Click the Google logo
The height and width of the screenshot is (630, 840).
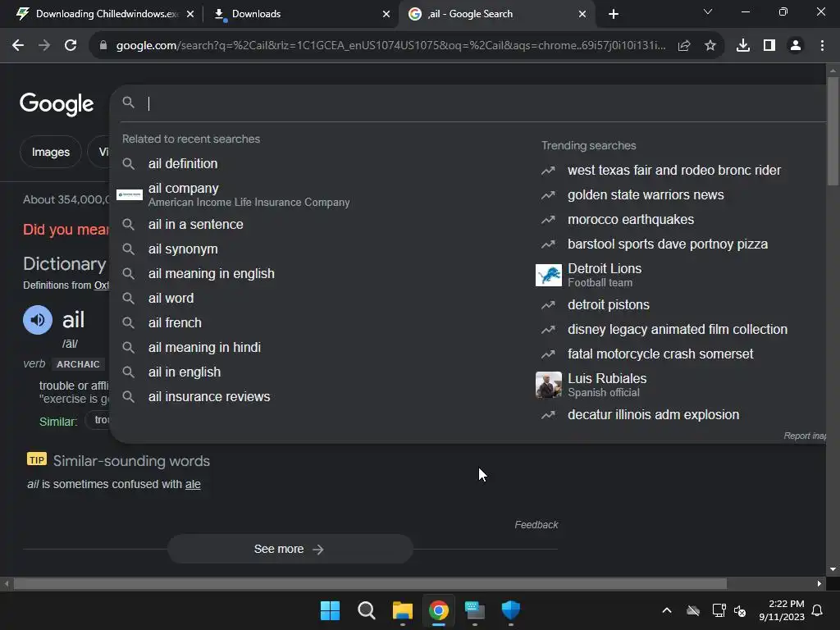pos(57,103)
